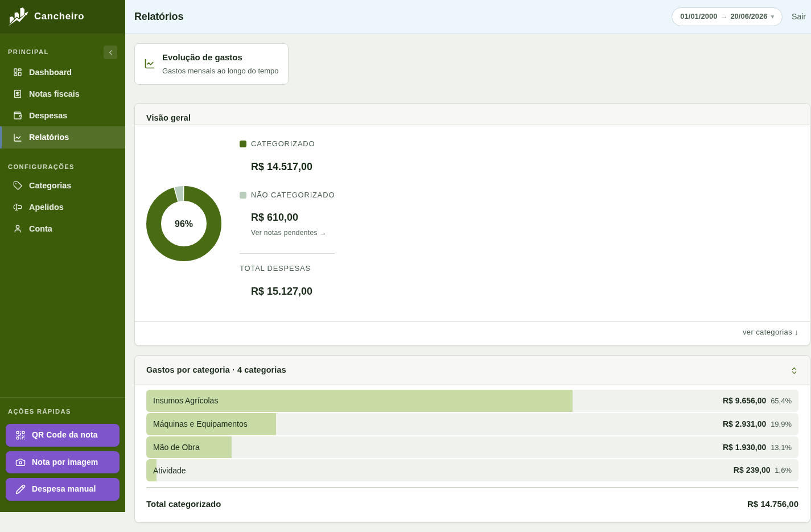
Task: Click the R$ 239,00 amount
Action: coord(752,470)
